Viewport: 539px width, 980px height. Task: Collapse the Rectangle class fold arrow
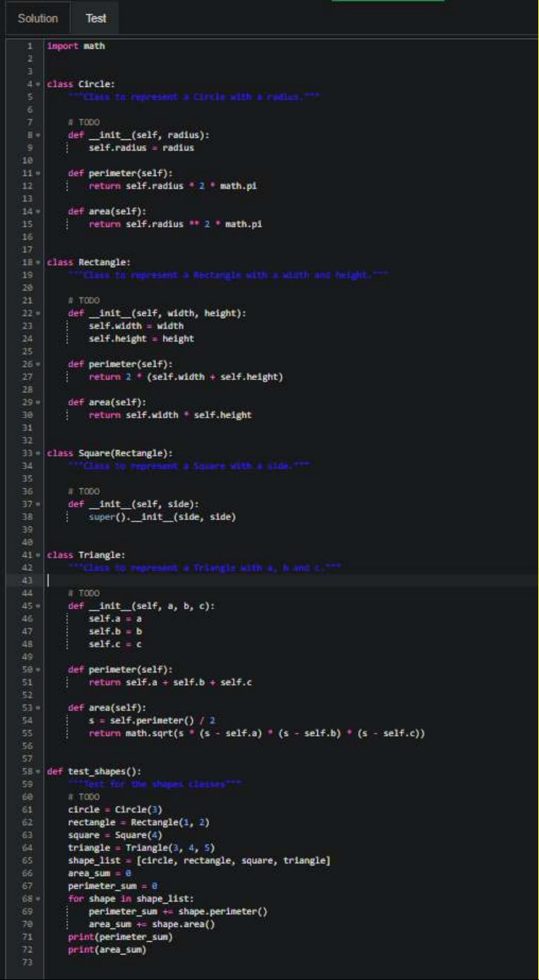(x=37, y=263)
